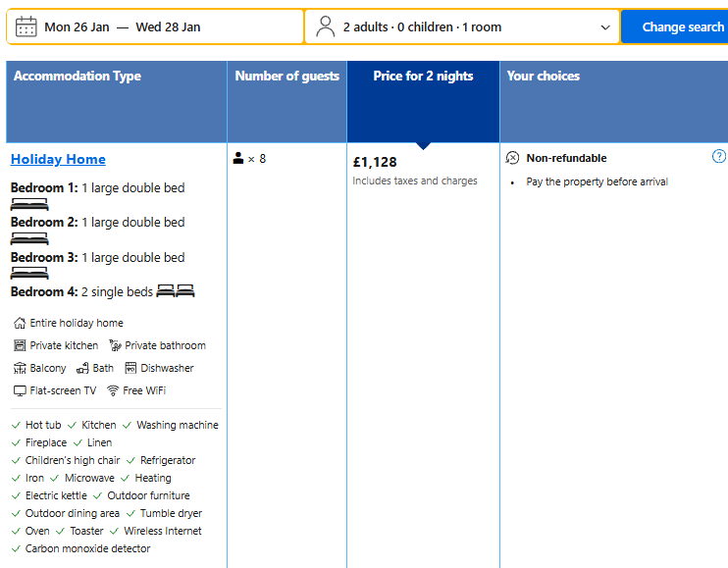This screenshot has height=568, width=728.
Task: Click the calendar icon in date field
Action: 26,26
